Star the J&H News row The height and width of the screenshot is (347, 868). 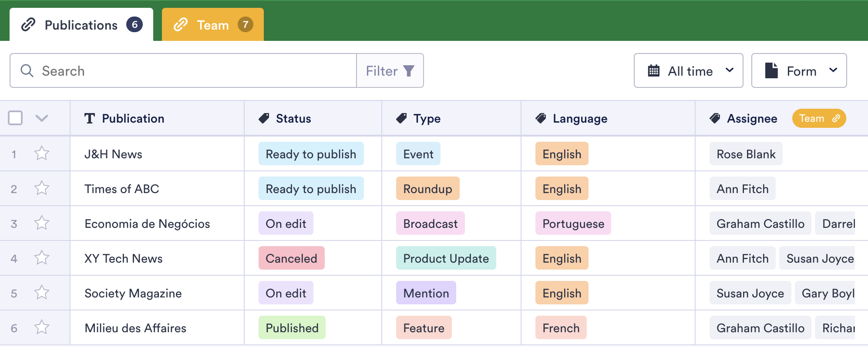(x=42, y=153)
